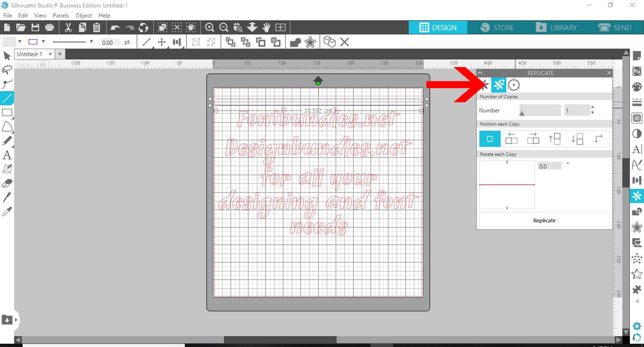Open the Library drawer at bottom left
This screenshot has height=347, width=644.
point(7,320)
